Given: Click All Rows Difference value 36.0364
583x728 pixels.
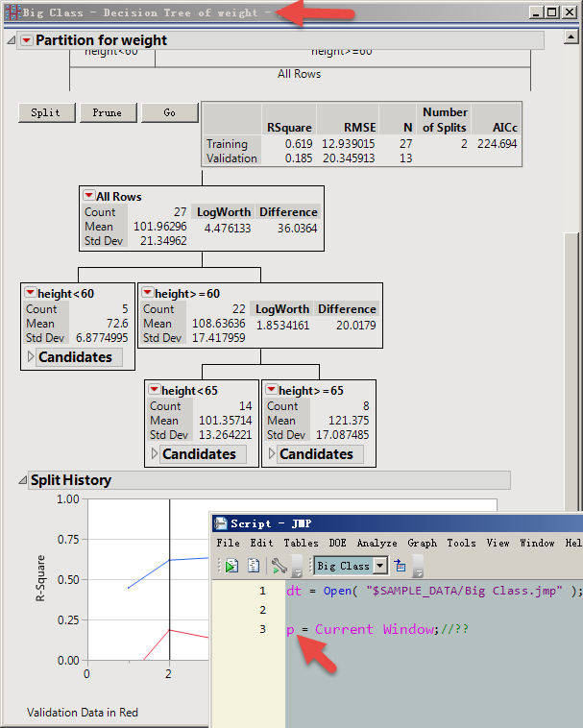Looking at the screenshot, I should pos(297,229).
